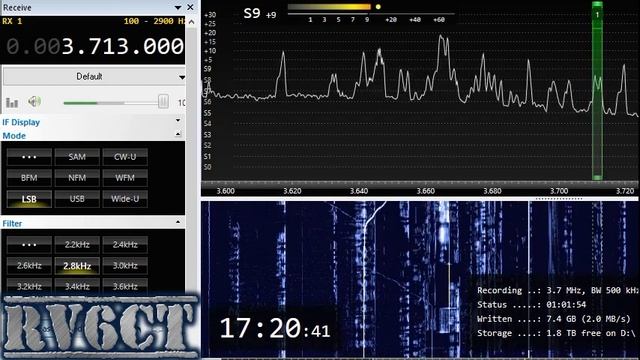Mute audio with the speaker icon

(x=34, y=101)
